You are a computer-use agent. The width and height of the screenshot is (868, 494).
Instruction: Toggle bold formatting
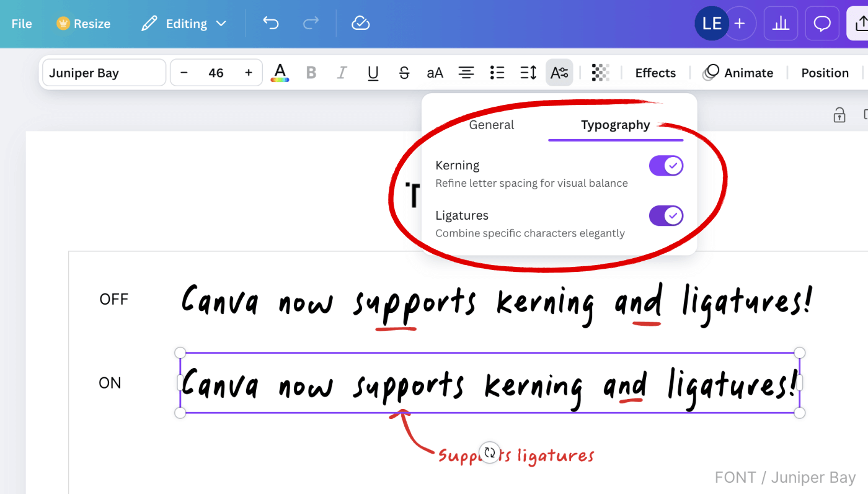[x=311, y=73]
